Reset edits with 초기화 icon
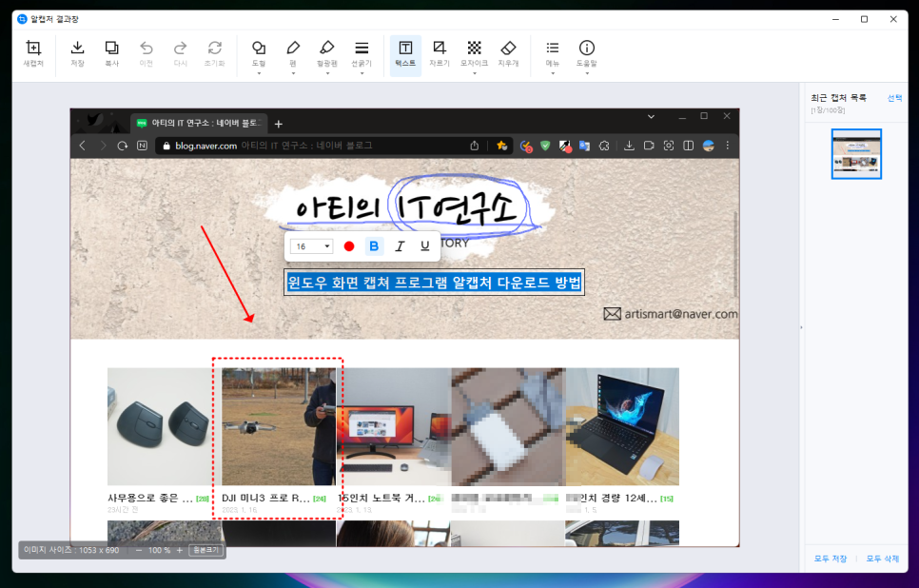919x588 pixels. pyautogui.click(x=214, y=53)
